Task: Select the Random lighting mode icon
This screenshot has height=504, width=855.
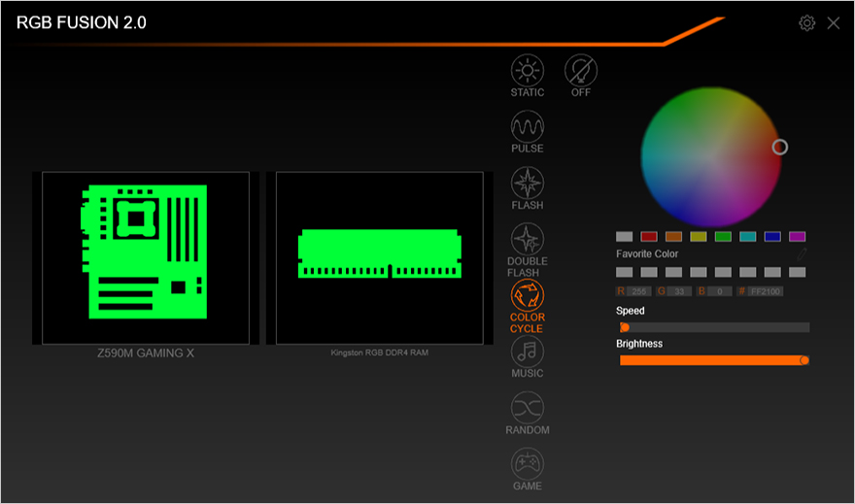Action: click(528, 408)
